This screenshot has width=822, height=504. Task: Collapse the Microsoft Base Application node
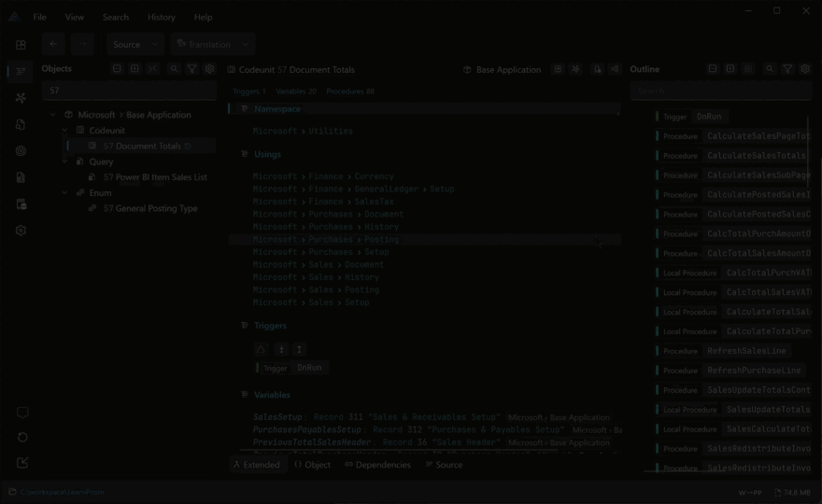[x=54, y=115]
